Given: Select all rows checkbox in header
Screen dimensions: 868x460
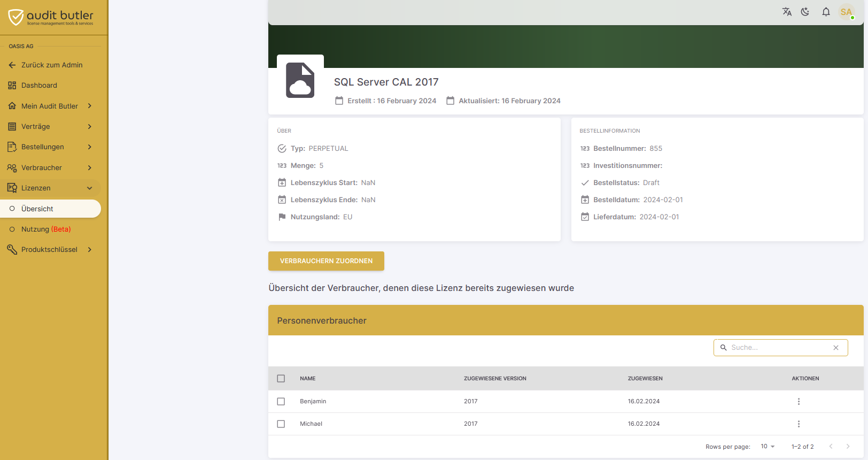Looking at the screenshot, I should 281,379.
